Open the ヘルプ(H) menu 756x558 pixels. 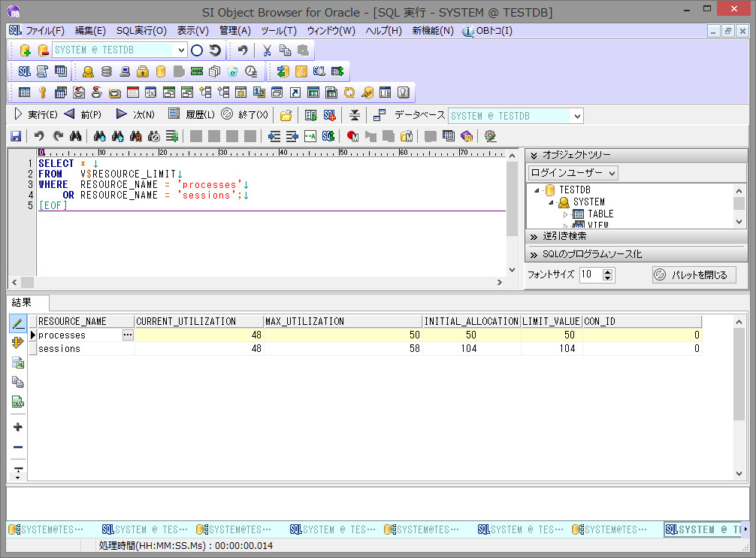[x=383, y=31]
